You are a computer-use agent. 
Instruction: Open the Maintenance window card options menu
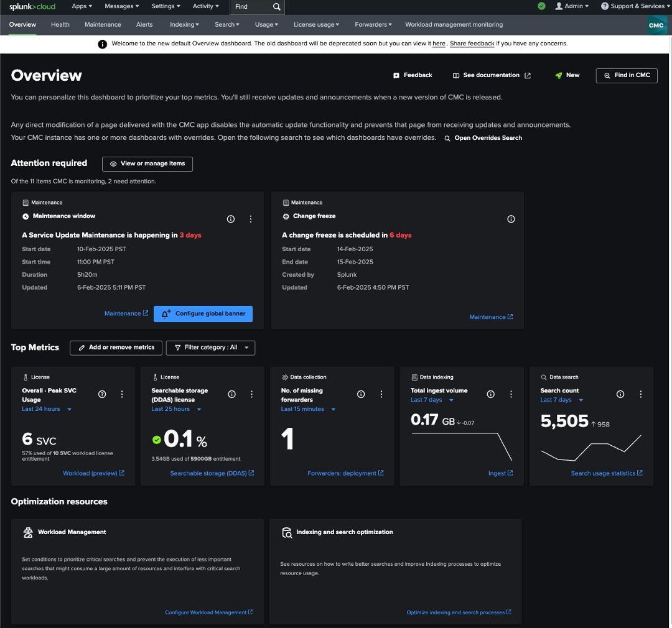pos(251,219)
